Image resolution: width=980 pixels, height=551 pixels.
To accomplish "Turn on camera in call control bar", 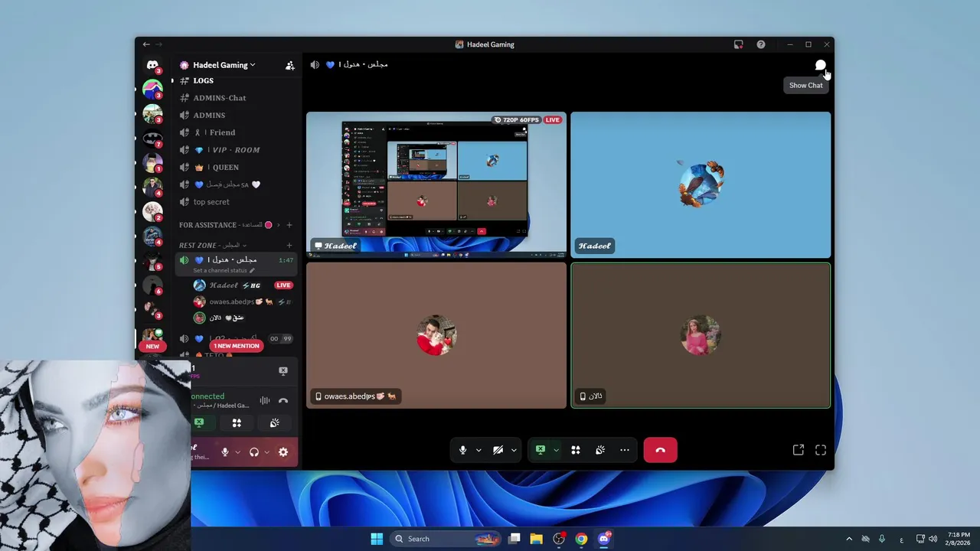I will tap(498, 450).
